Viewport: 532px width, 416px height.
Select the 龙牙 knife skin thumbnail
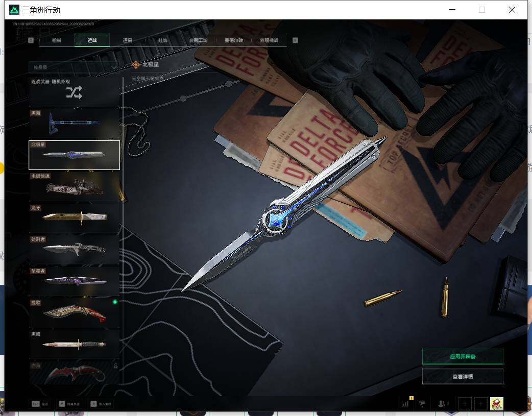coord(75,217)
